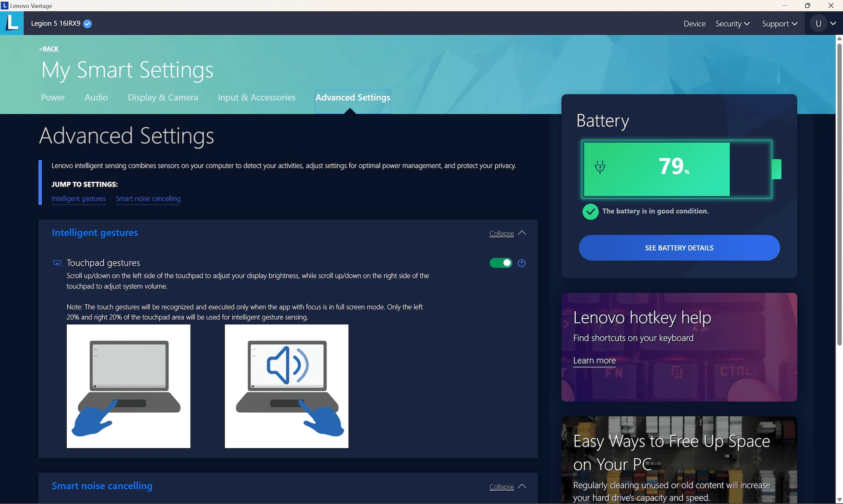Click the BACK link
This screenshot has width=843, height=504.
point(49,49)
